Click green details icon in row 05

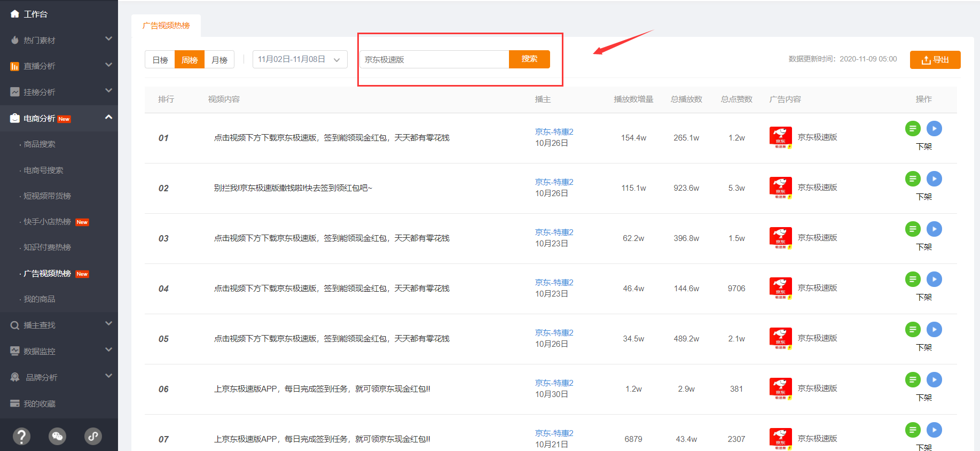[913, 329]
